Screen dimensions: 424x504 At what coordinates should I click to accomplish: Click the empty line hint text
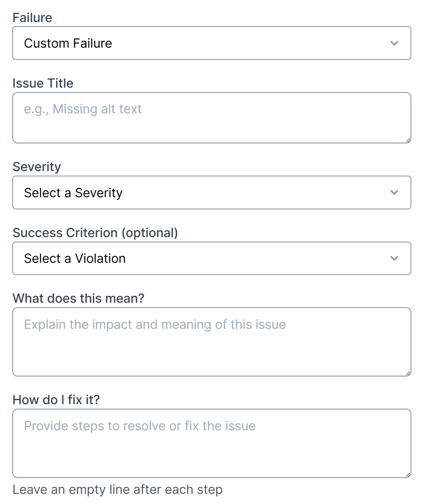click(x=118, y=489)
